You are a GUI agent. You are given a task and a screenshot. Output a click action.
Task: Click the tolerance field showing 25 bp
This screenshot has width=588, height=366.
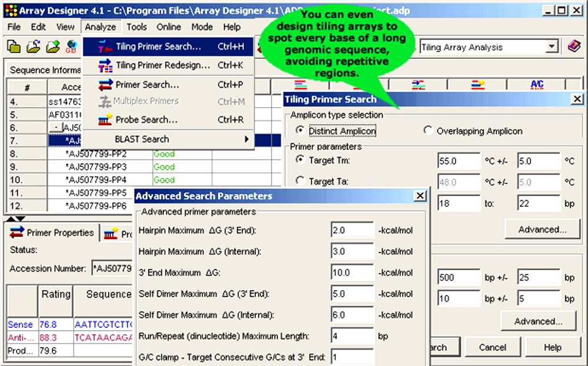click(x=539, y=278)
